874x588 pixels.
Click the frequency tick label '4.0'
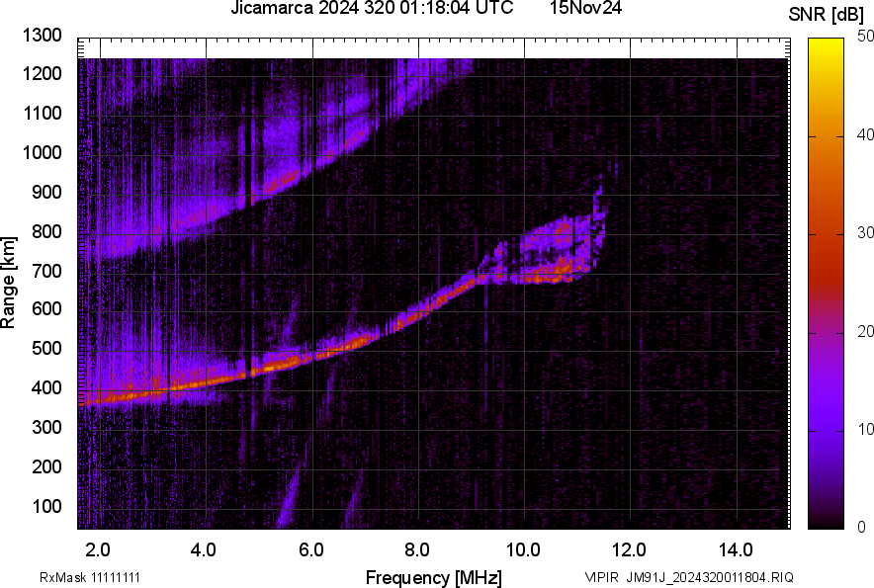204,550
